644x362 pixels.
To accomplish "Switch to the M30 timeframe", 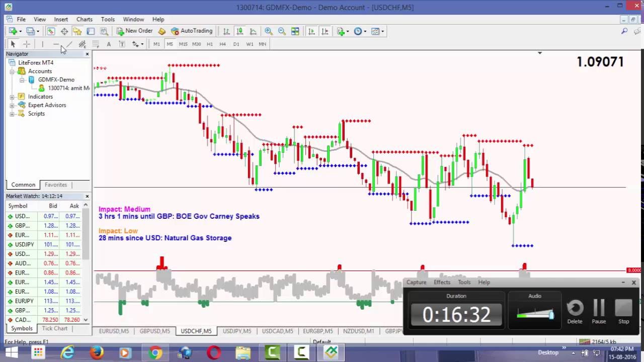I will [x=196, y=44].
